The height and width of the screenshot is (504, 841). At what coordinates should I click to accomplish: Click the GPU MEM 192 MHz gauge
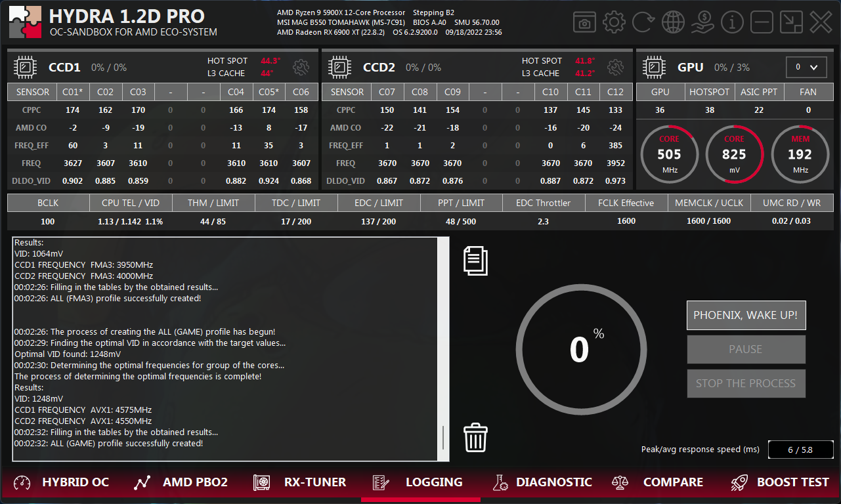point(800,154)
